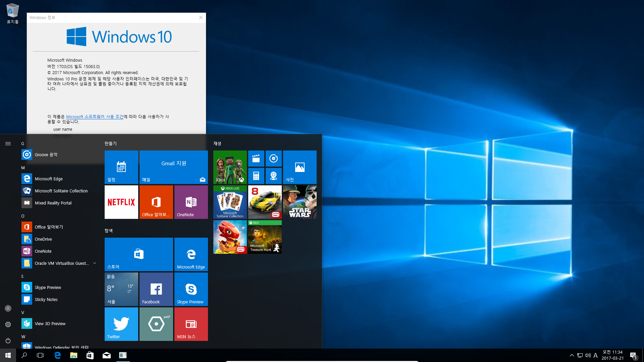Open the gray PDF hexagon app tile

pos(156,324)
